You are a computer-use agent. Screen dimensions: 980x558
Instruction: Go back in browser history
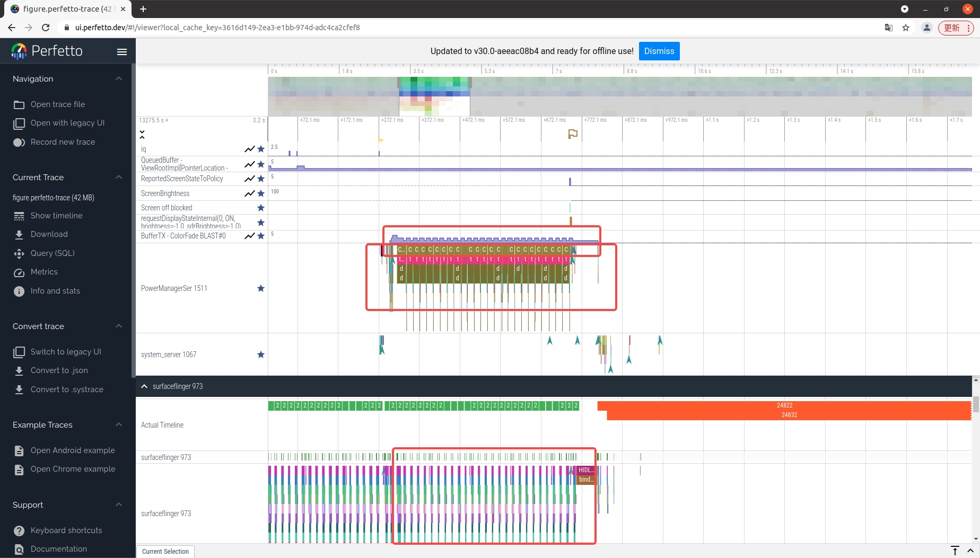12,28
